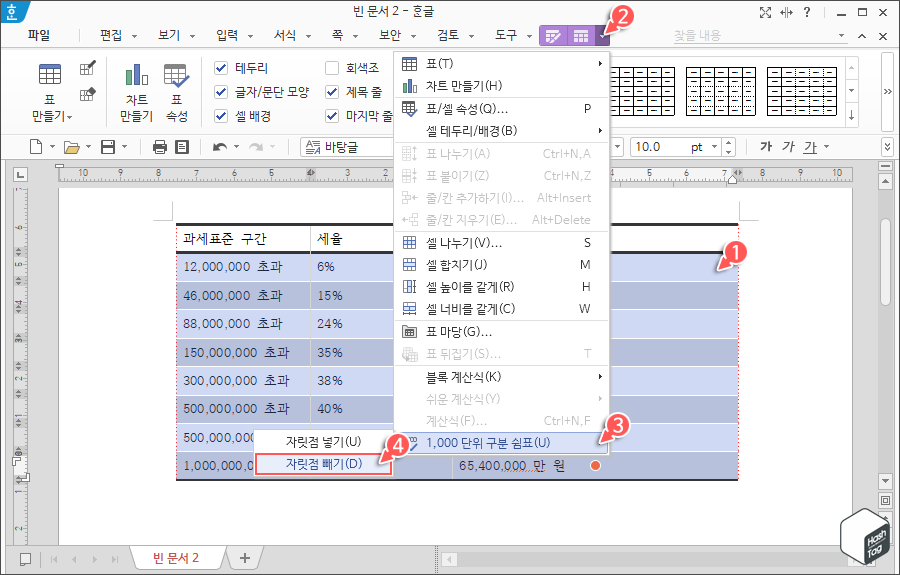Open the font size unit dropdown arrow
The width and height of the screenshot is (900, 575).
pyautogui.click(x=715, y=147)
